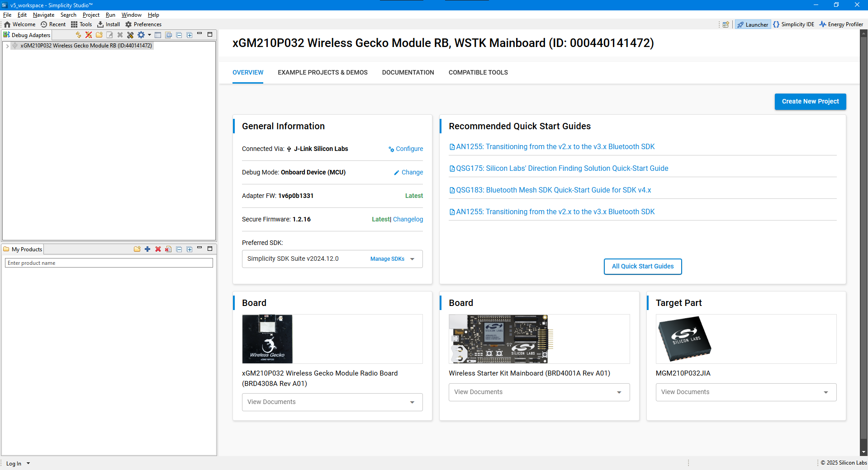868x470 pixels.
Task: Click the blue gear settings icon in Debug Adapters
Action: pos(141,35)
